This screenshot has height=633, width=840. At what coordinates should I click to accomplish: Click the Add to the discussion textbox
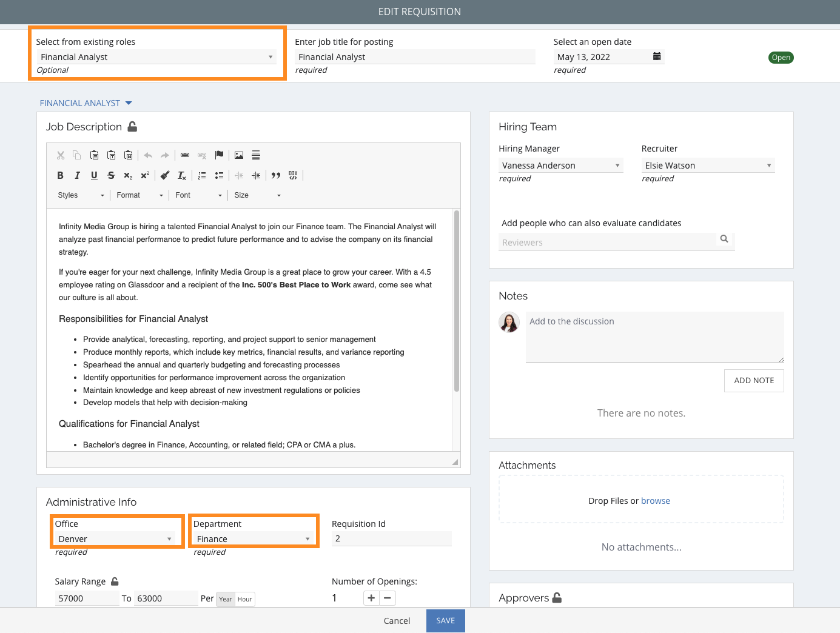[655, 337]
